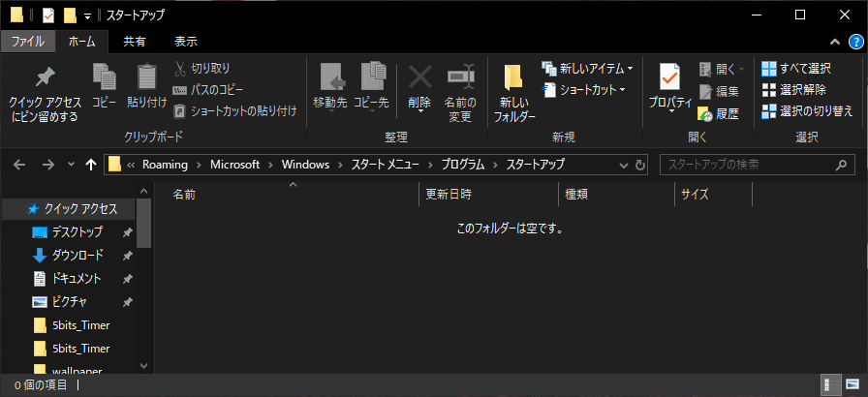Click the navigation pane scroll up arrow
The width and height of the screenshot is (868, 397).
coord(144,192)
